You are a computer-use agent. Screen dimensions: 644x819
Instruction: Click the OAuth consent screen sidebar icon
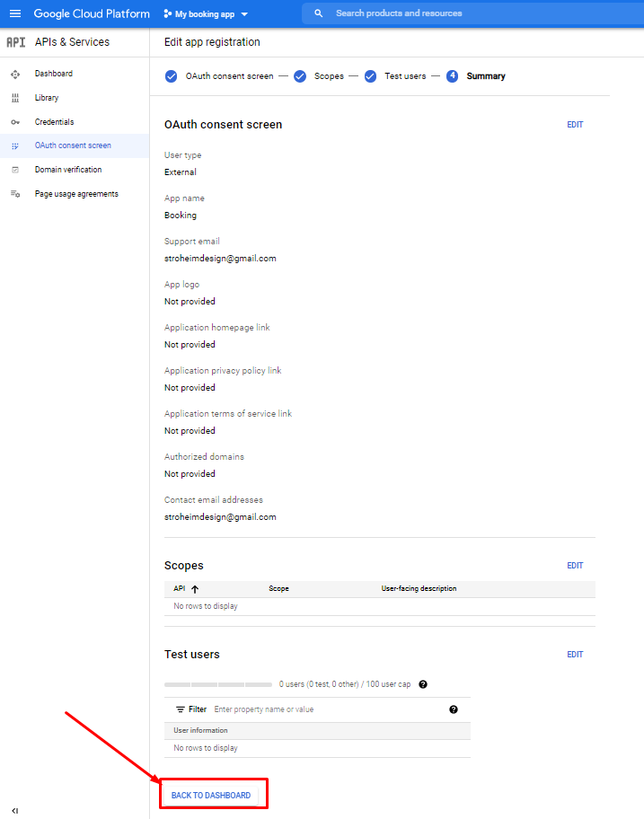point(15,146)
